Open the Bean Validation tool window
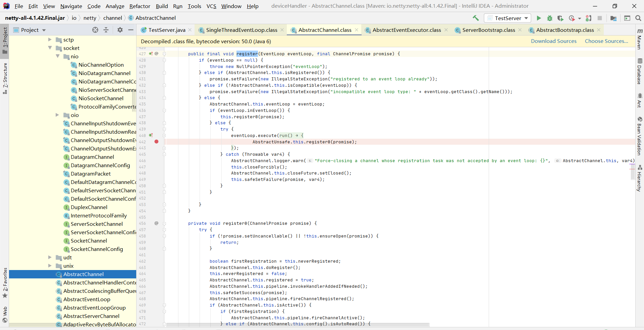Image resolution: width=644 pixels, height=330 pixels. (x=640, y=136)
